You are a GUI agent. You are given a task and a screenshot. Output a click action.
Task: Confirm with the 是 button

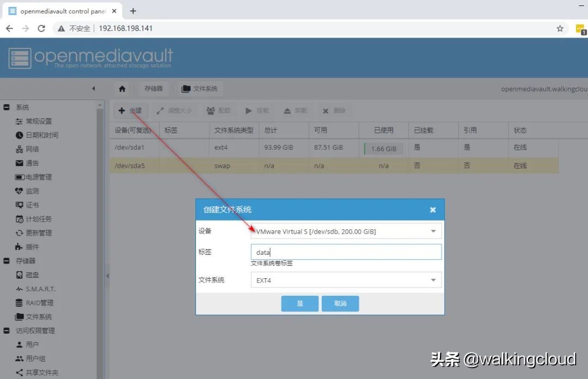(x=300, y=303)
